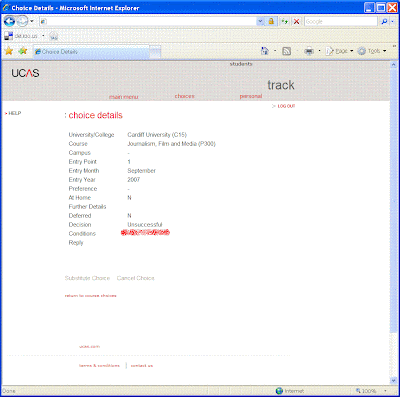Open the search provider options arrow

[x=392, y=22]
